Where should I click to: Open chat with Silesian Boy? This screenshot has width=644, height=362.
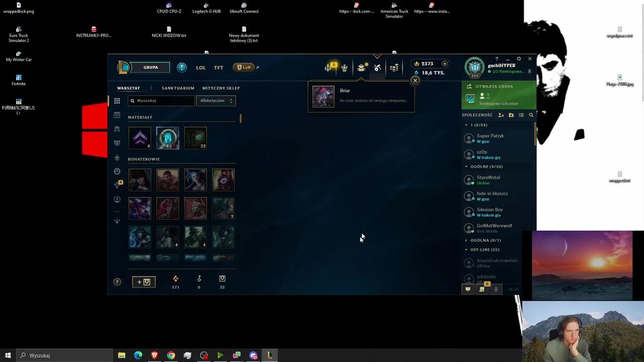[x=498, y=212]
